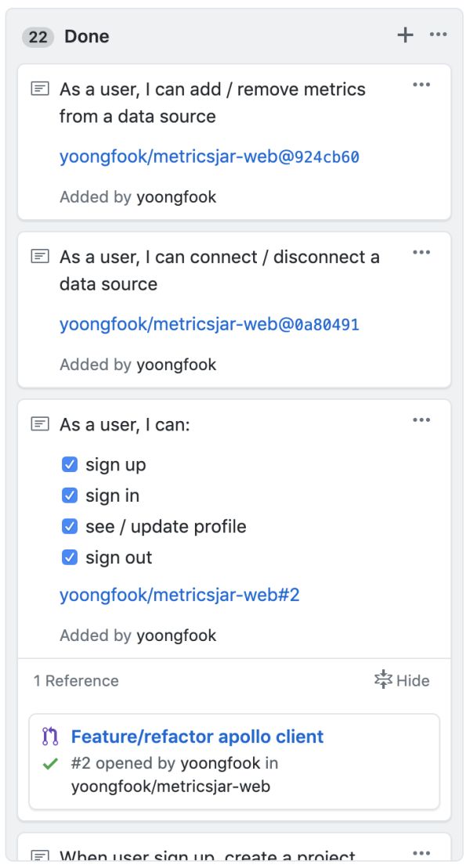
Task: Open commit link metricsjar-web@924cb60
Action: pyautogui.click(x=209, y=157)
